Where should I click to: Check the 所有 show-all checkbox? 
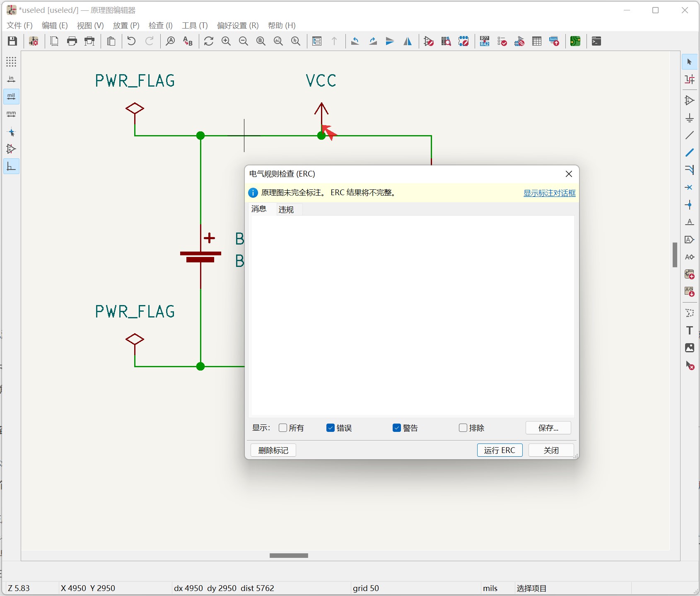[283, 428]
